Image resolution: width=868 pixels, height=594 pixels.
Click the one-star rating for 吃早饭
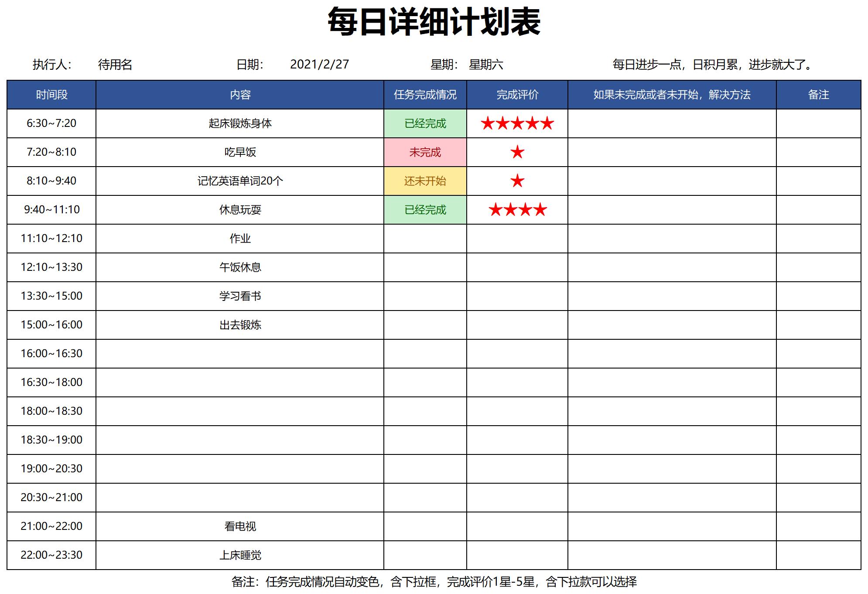pyautogui.click(x=517, y=152)
